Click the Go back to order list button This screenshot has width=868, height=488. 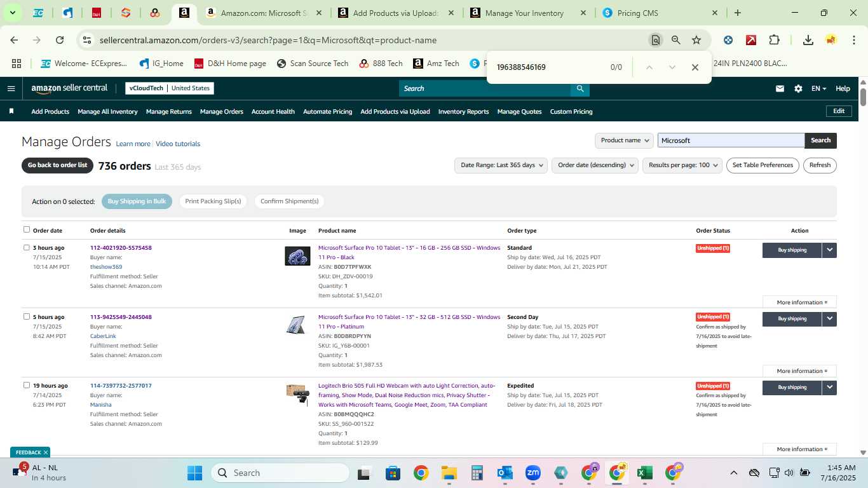(57, 165)
